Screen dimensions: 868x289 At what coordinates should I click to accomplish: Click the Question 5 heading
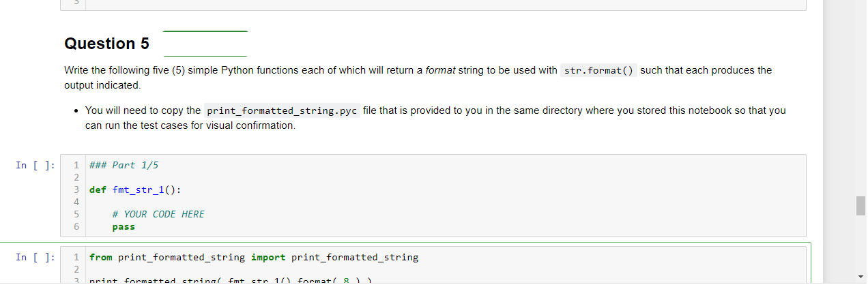pyautogui.click(x=106, y=44)
